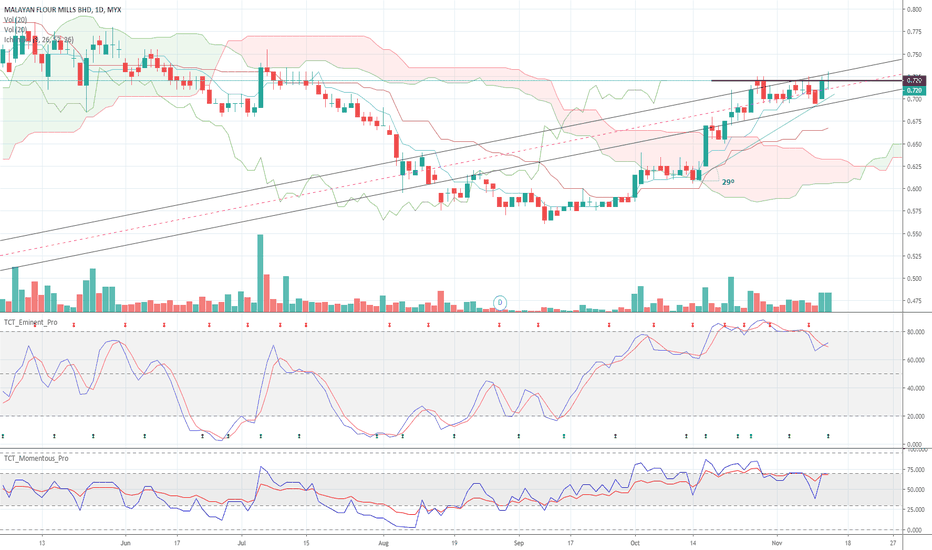Open the TCT_Momentous_Pro indicator label

(x=36, y=458)
